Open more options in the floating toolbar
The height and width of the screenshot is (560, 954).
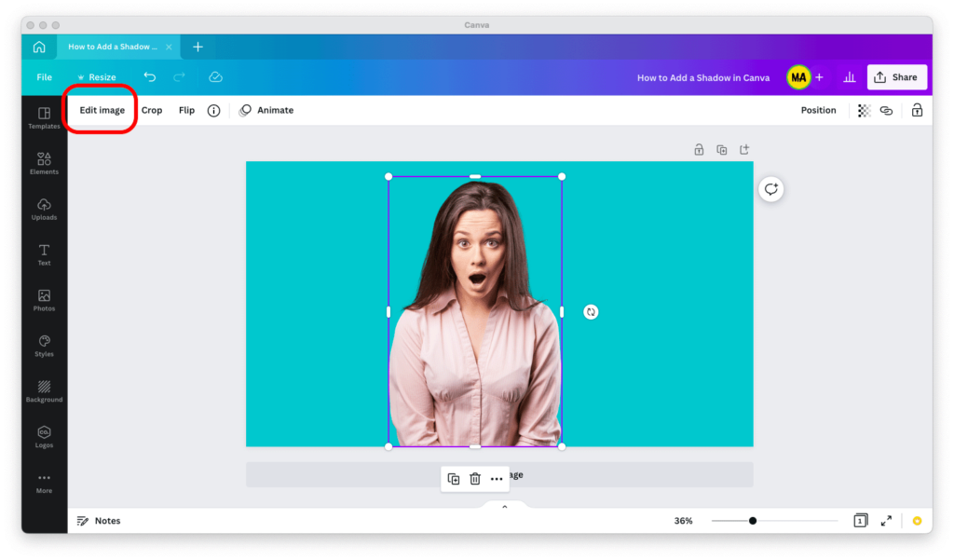click(x=497, y=479)
